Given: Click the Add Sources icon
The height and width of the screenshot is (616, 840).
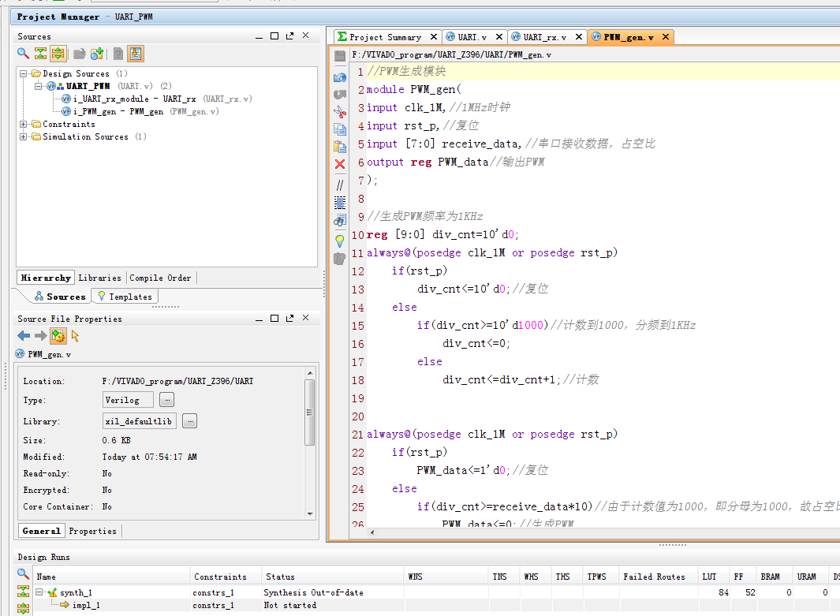Looking at the screenshot, I should point(97,54).
